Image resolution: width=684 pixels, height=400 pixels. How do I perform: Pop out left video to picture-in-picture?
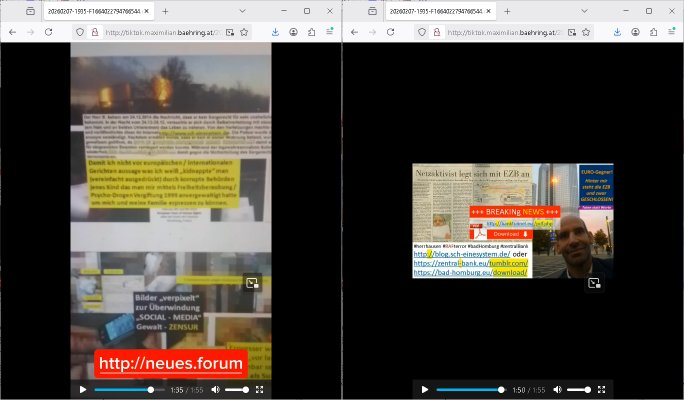252,283
